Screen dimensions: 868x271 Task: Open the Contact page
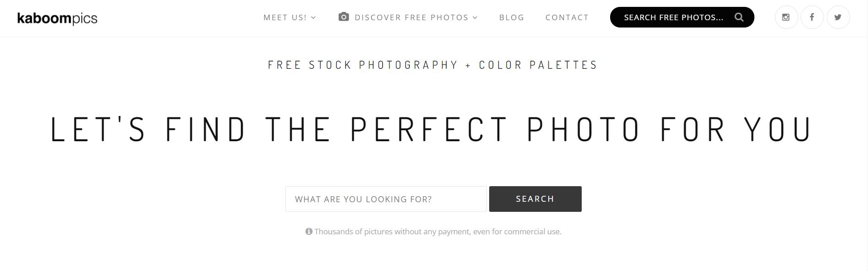(567, 17)
